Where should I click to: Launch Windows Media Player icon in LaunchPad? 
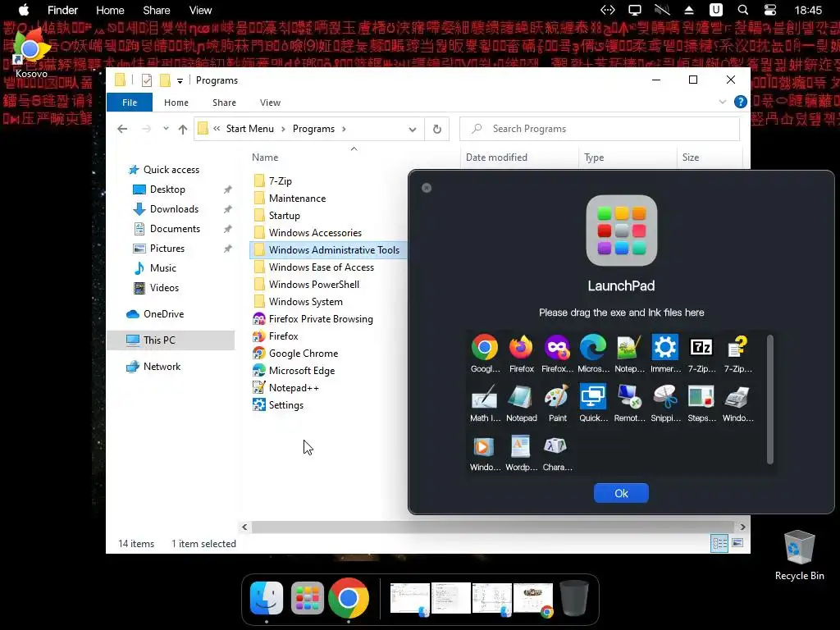484,447
